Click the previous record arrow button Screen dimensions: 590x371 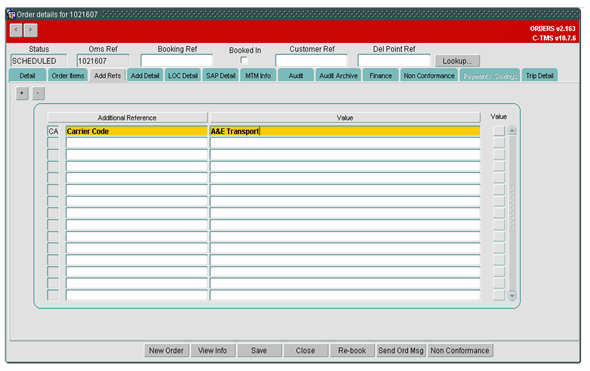click(16, 30)
